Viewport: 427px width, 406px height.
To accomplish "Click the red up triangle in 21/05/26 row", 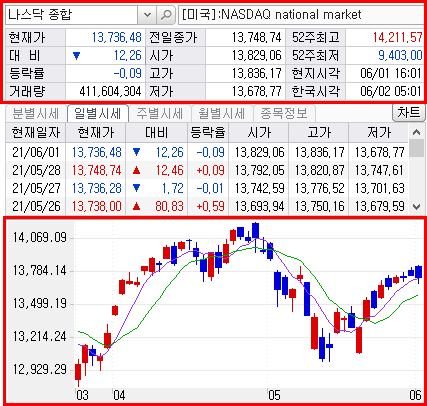I will (136, 206).
